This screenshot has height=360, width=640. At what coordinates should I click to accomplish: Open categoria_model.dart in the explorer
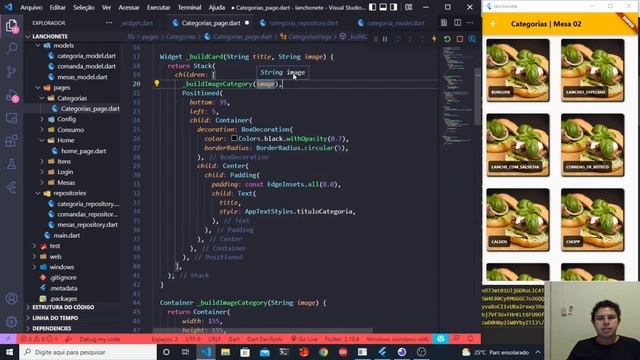click(86, 56)
